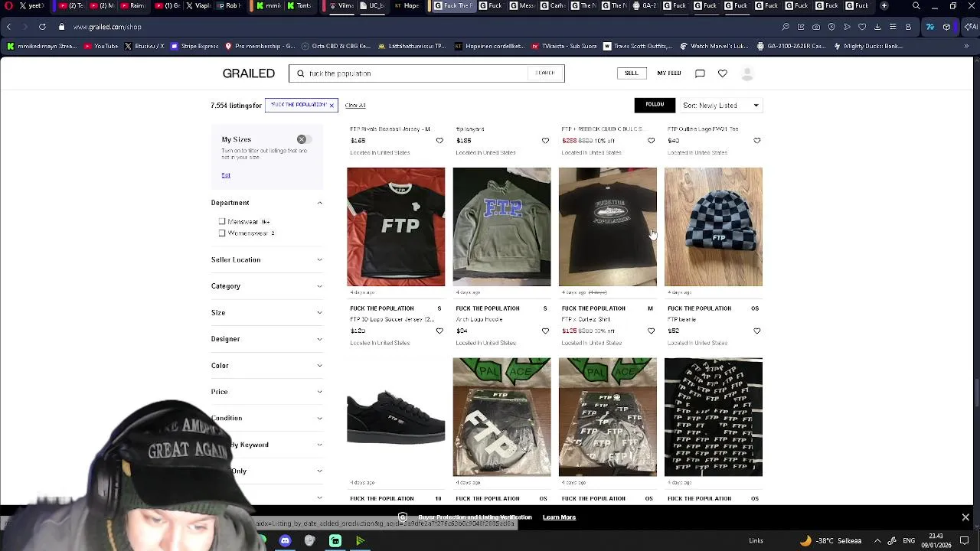Click the FTP x Cortez Shirt title
This screenshot has width=980, height=551.
click(586, 320)
